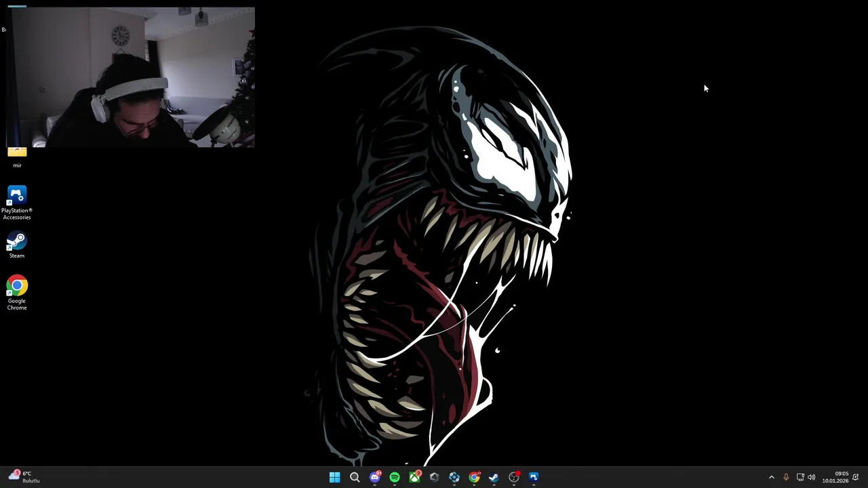Open the clock and calendar 09:05
Viewport: 868px width, 488px height.
(x=835, y=477)
